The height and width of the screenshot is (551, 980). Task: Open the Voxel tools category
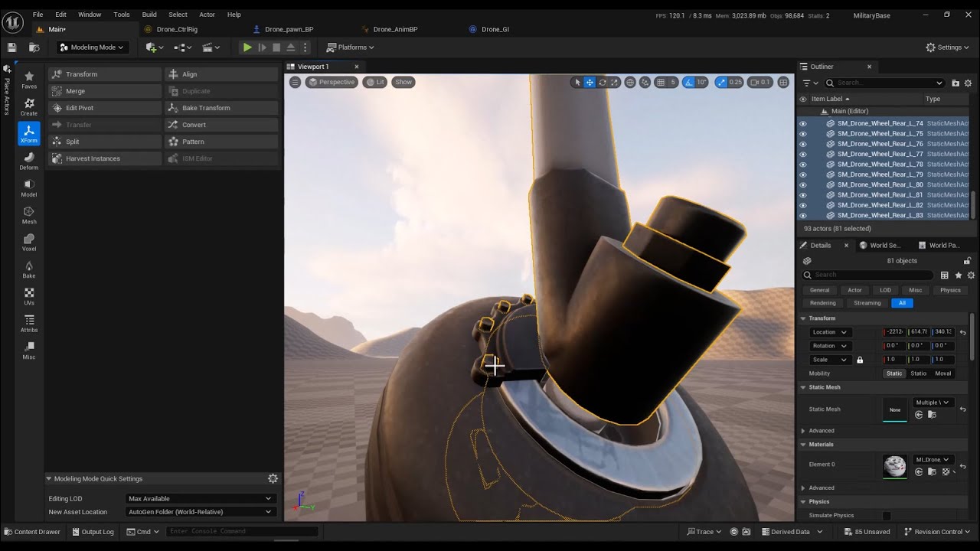click(x=29, y=242)
